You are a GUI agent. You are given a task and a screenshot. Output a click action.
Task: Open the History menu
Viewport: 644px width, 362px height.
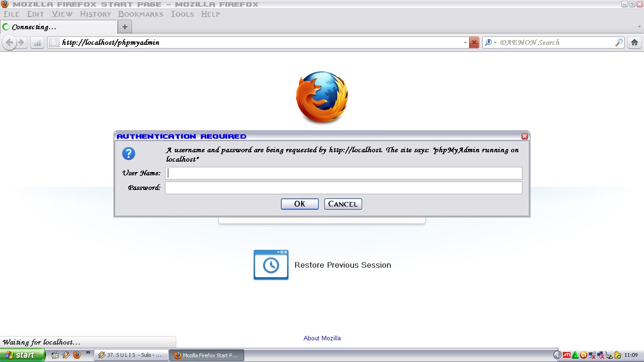(x=96, y=14)
